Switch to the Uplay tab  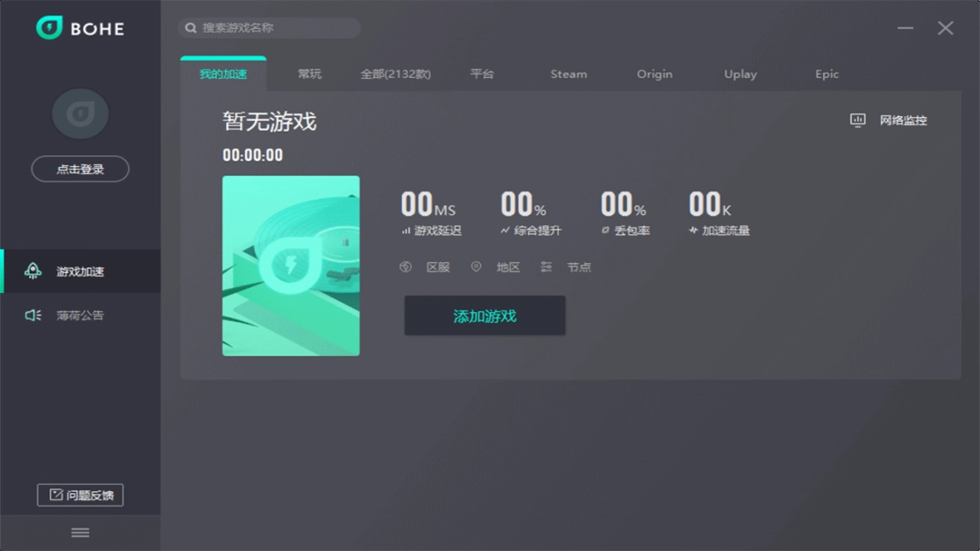[740, 74]
